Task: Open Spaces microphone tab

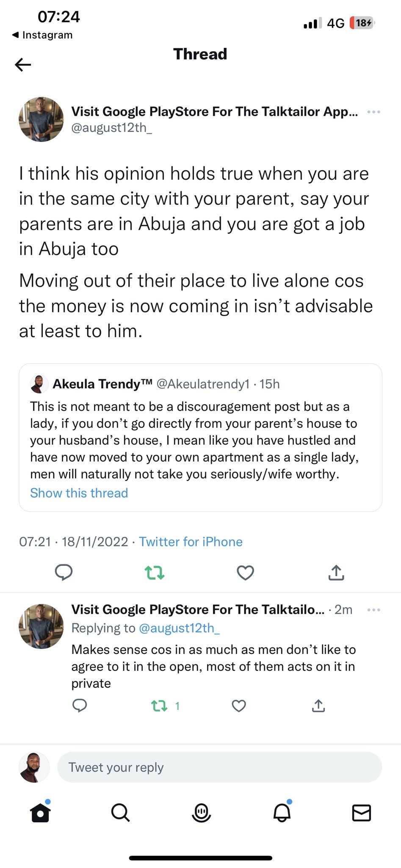Action: (201, 812)
